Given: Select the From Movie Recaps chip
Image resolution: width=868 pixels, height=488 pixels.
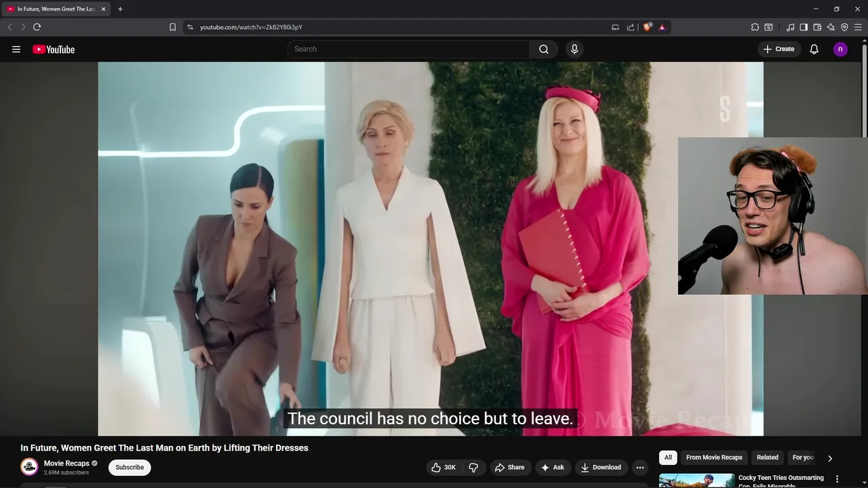Looking at the screenshot, I should [x=714, y=457].
